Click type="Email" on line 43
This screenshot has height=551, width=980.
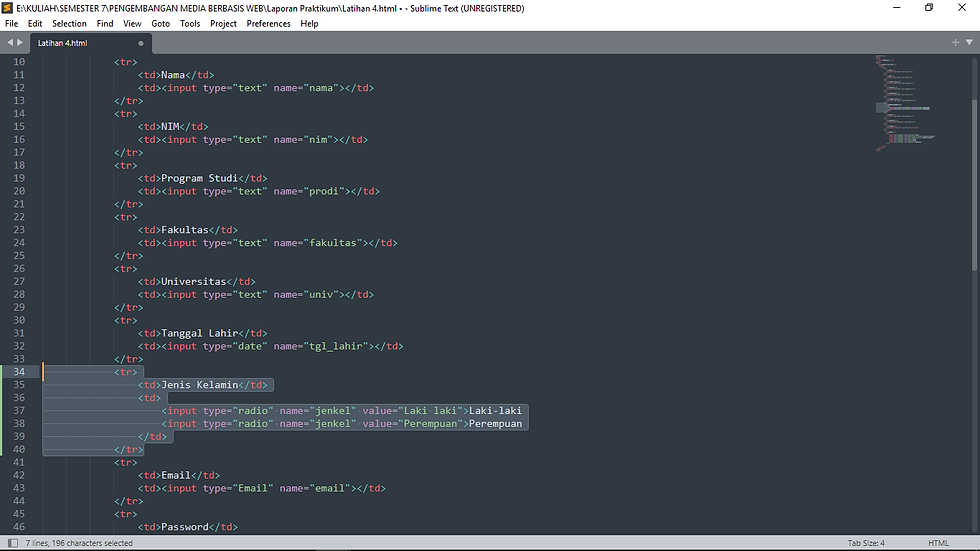(x=238, y=489)
